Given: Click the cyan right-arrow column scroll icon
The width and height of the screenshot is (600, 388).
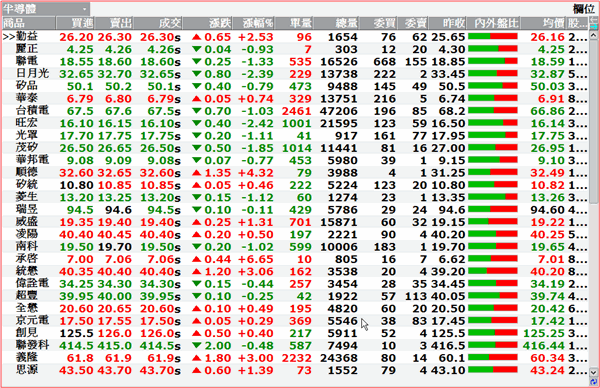Looking at the screenshot, I should coord(593,27).
